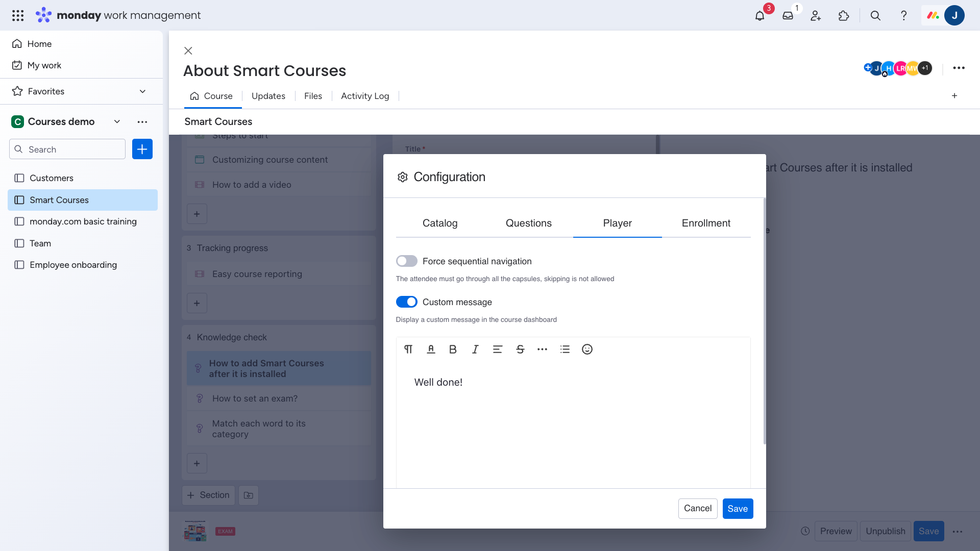Open the version history clock icon
The image size is (980, 551).
click(x=805, y=531)
